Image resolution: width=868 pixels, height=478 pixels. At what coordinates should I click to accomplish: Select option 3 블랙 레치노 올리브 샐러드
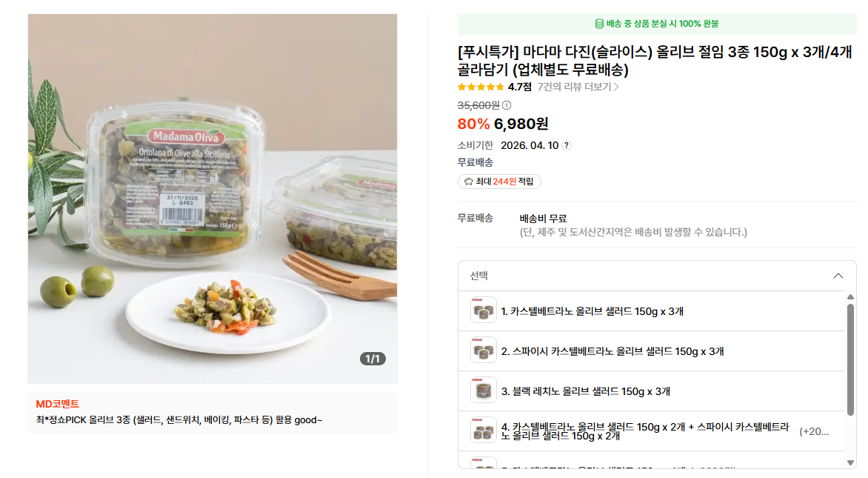(652, 391)
